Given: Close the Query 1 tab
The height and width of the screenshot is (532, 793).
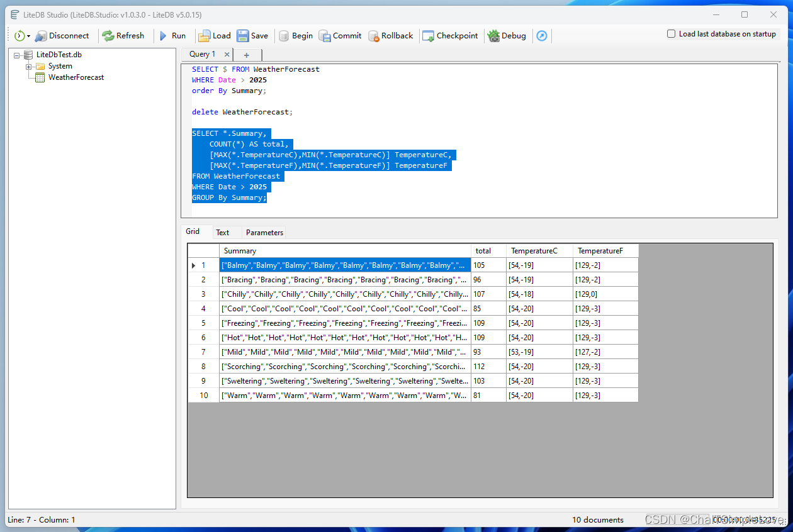Looking at the screenshot, I should click(x=227, y=55).
